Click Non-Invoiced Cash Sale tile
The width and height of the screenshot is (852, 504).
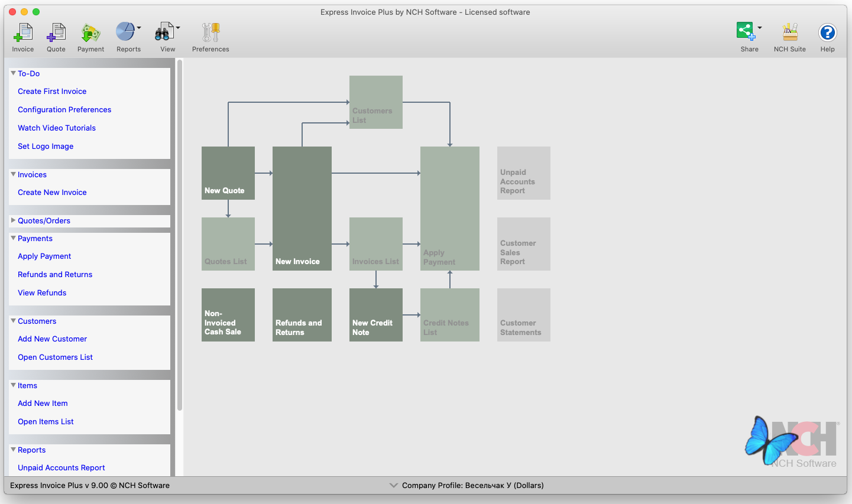point(228,315)
